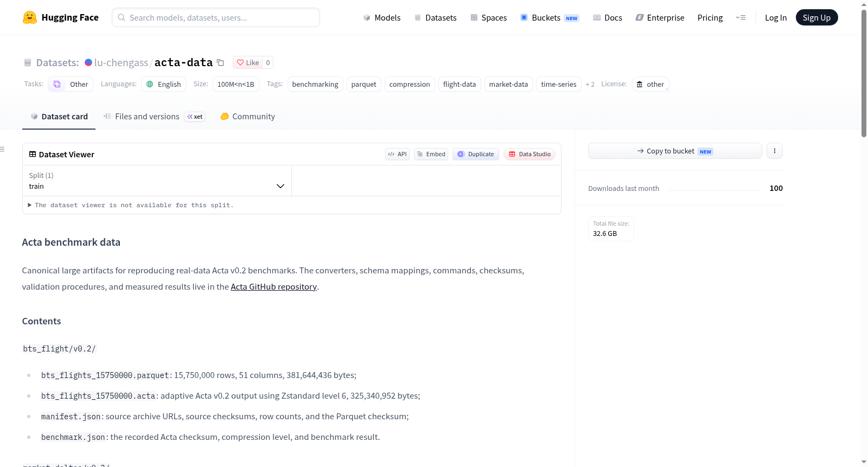
Task: Select the flight-data tag
Action: [459, 84]
